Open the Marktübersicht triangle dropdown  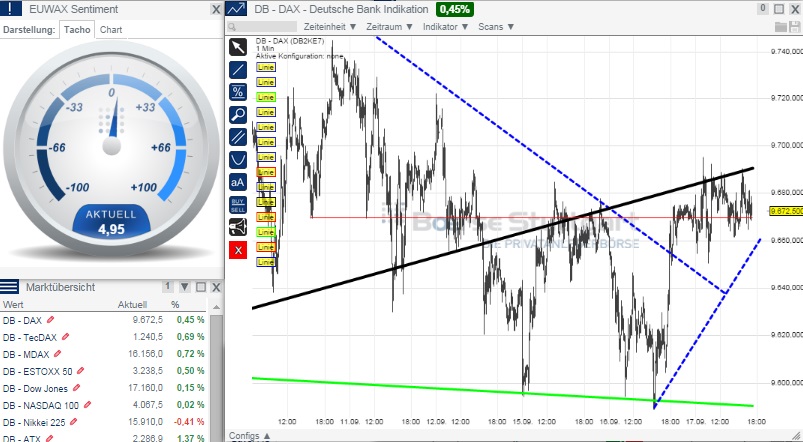(185, 287)
